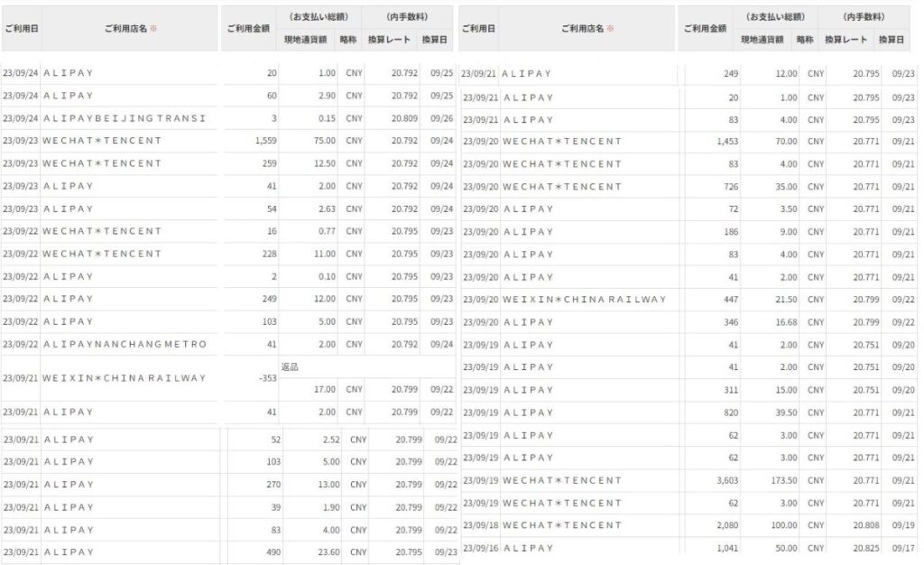Image resolution: width=924 pixels, height=565 pixels.
Task: Select the ALIPAYNANCHANG METRO merchant row
Action: (x=125, y=344)
